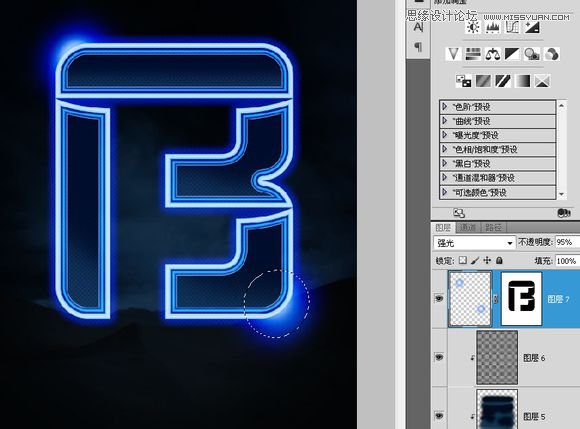Select the 图层 7 layer mask thumbnail
This screenshot has height=429, width=580.
521,299
